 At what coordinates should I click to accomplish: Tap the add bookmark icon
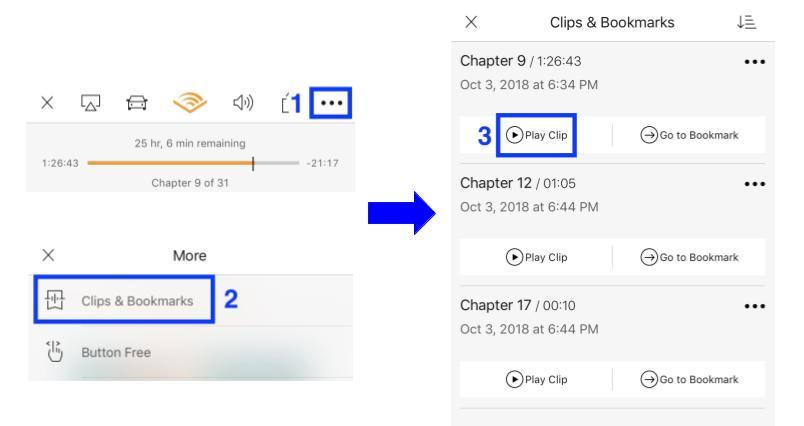click(x=287, y=103)
